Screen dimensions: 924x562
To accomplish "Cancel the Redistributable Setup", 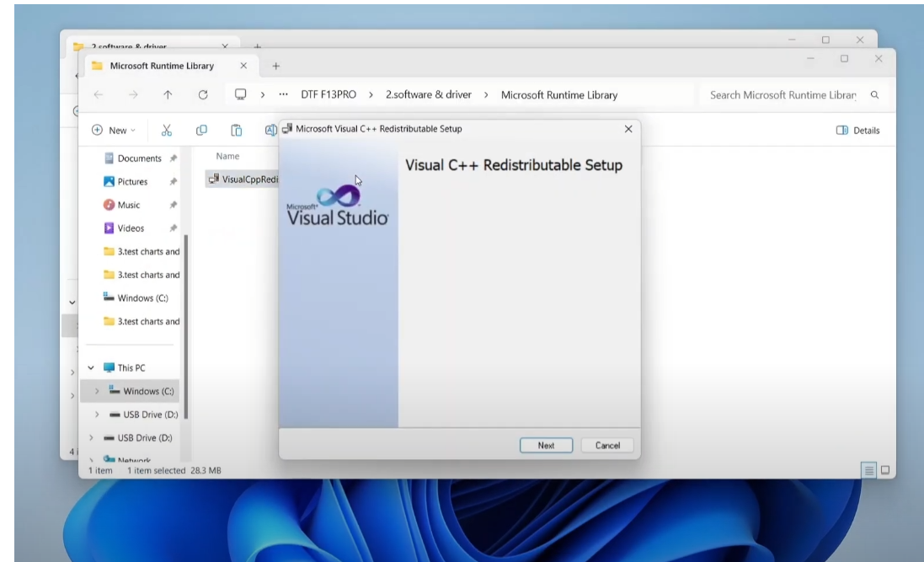I will [x=607, y=445].
